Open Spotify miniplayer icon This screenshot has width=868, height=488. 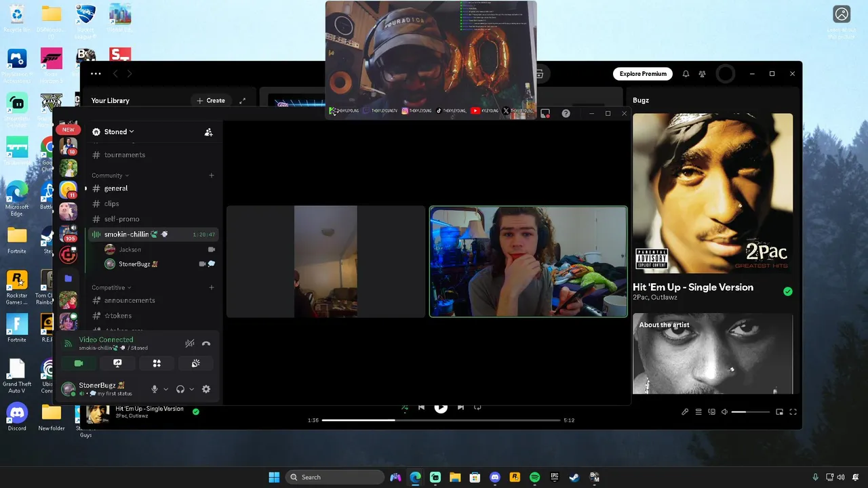click(780, 412)
